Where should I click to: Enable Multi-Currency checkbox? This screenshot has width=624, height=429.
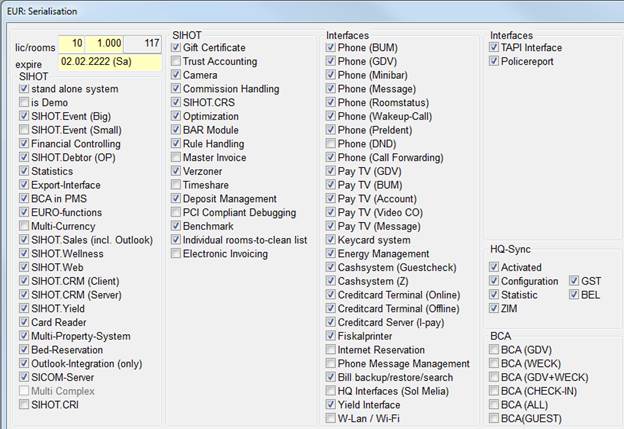click(x=24, y=227)
